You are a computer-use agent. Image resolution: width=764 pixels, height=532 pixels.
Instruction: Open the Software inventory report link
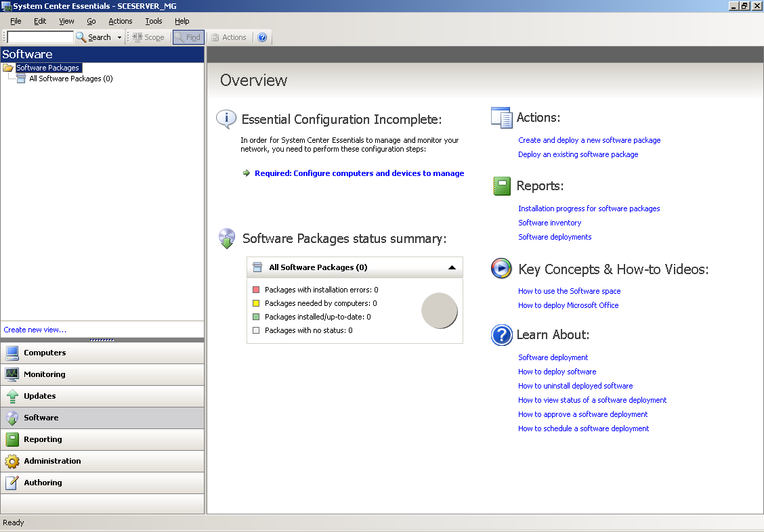point(549,223)
